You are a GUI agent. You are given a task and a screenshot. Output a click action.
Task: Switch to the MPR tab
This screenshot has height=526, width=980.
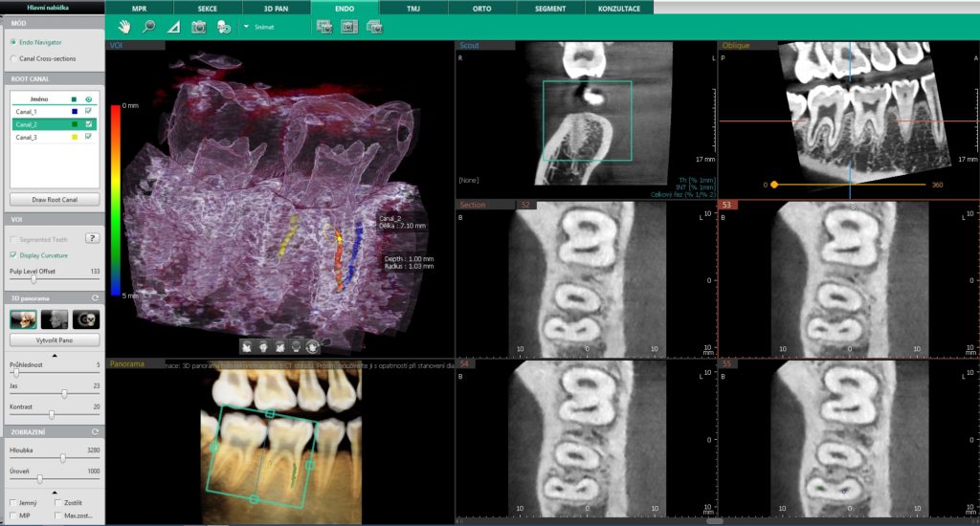[x=139, y=8]
